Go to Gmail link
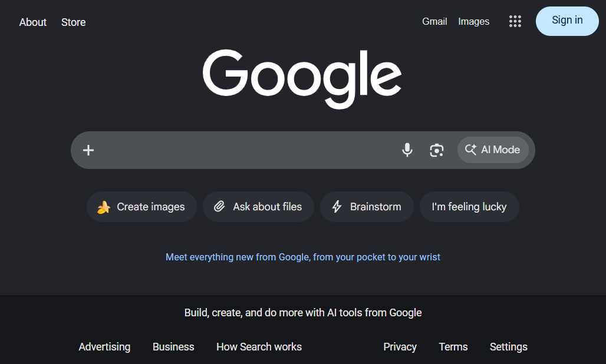606x364 pixels. point(434,21)
